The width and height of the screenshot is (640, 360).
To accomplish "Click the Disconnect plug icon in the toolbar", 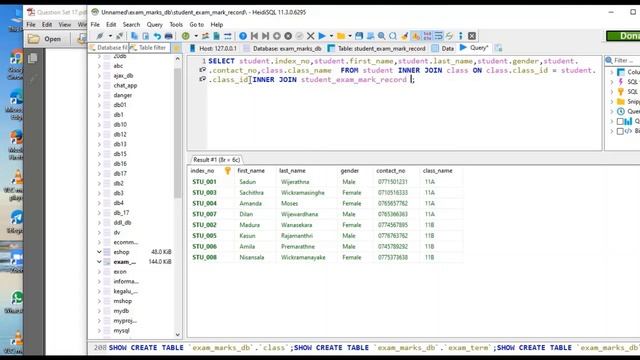I will [119, 36].
